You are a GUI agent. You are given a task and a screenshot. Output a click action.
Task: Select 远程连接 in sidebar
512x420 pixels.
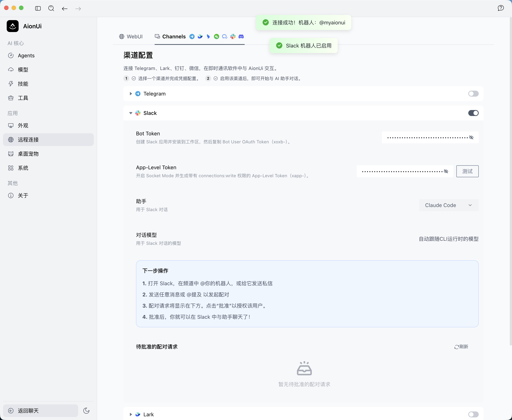[x=48, y=140]
